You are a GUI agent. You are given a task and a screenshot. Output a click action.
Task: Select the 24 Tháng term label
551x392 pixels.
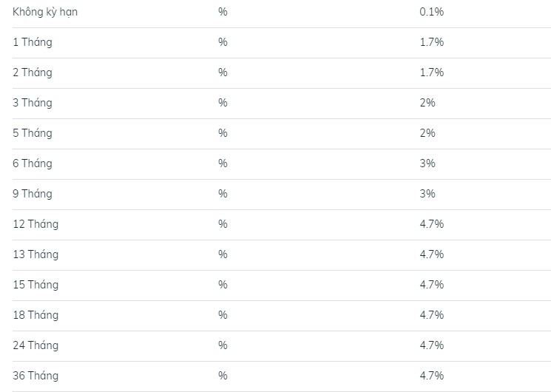click(36, 346)
